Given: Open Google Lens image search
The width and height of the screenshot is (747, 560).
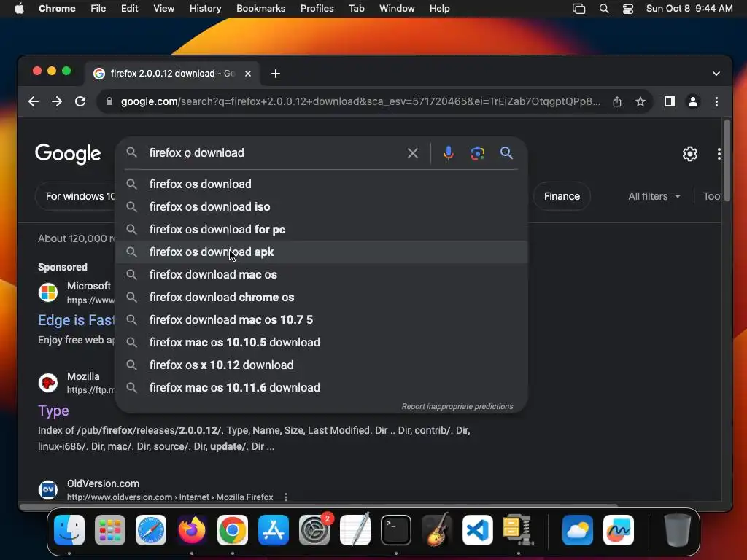Looking at the screenshot, I should [x=477, y=153].
